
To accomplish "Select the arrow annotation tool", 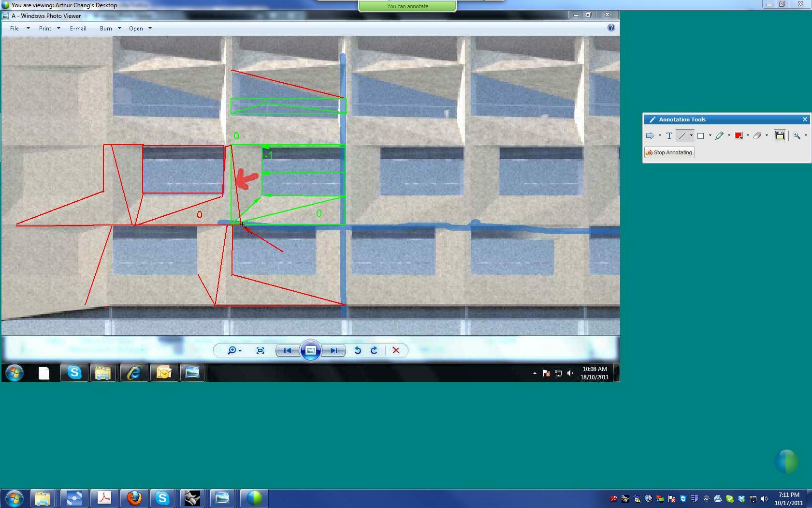I will tap(650, 136).
